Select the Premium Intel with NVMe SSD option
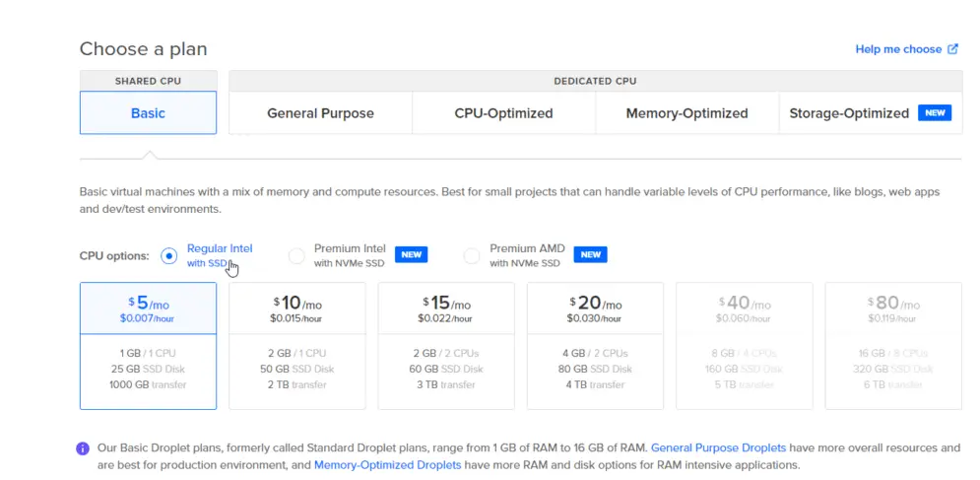The image size is (980, 480). [296, 256]
